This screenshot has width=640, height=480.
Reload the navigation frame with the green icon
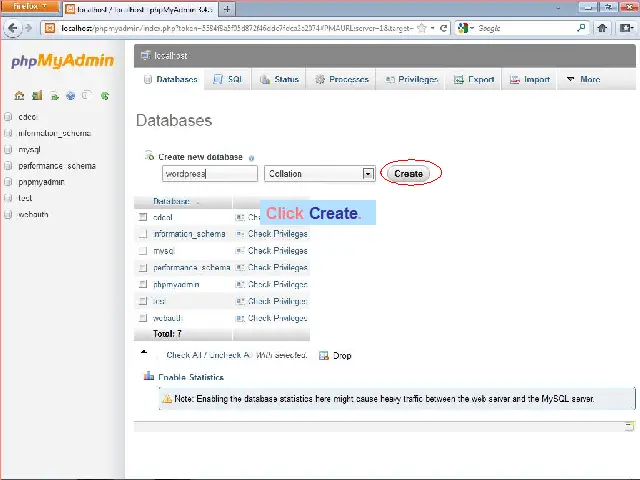105,96
